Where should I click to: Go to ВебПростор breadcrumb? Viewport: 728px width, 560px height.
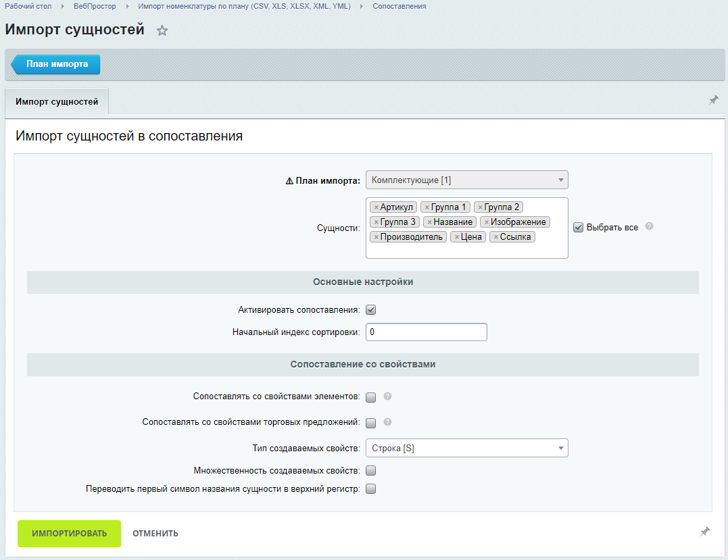[x=95, y=7]
